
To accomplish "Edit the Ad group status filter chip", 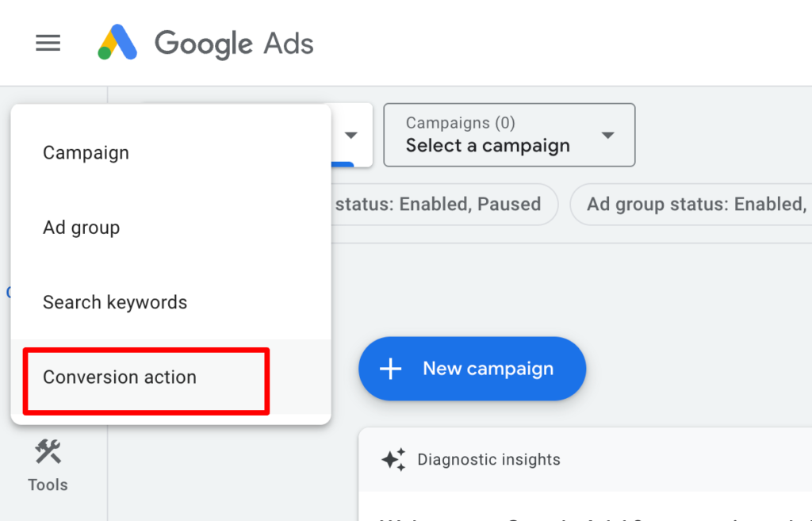I will [691, 204].
